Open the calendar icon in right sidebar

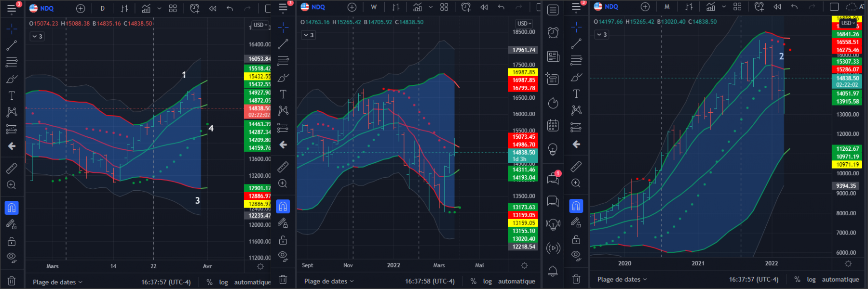coord(553,126)
